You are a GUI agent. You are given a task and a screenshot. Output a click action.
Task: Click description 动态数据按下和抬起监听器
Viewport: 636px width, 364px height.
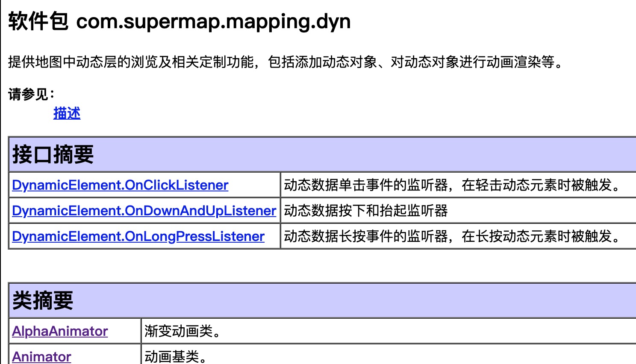366,211
